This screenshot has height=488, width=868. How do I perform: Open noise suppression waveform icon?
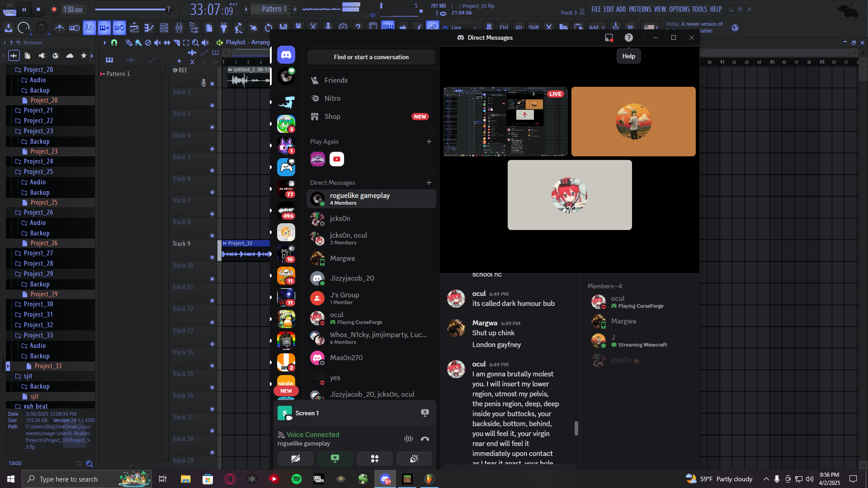click(x=408, y=439)
